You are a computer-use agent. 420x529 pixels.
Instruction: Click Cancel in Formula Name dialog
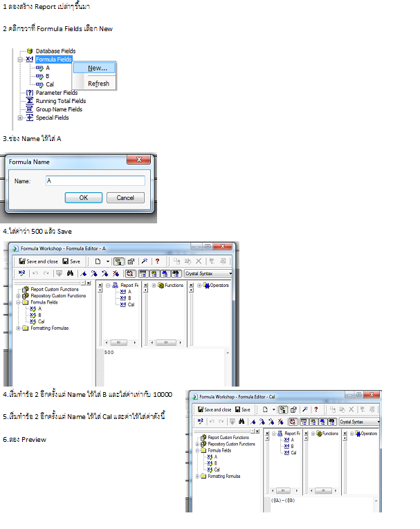pos(125,198)
